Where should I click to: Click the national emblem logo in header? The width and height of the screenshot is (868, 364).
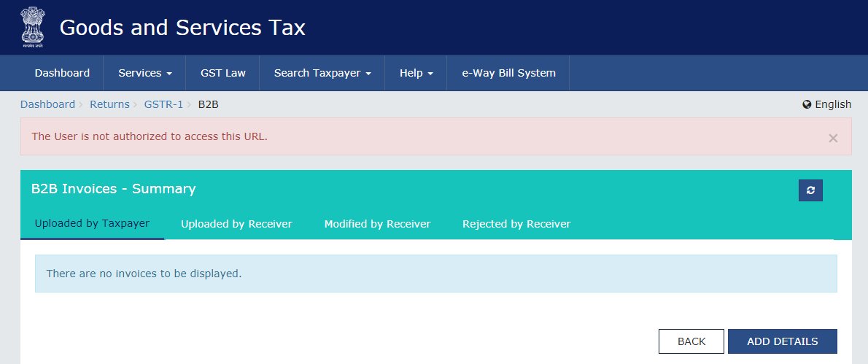tap(31, 27)
